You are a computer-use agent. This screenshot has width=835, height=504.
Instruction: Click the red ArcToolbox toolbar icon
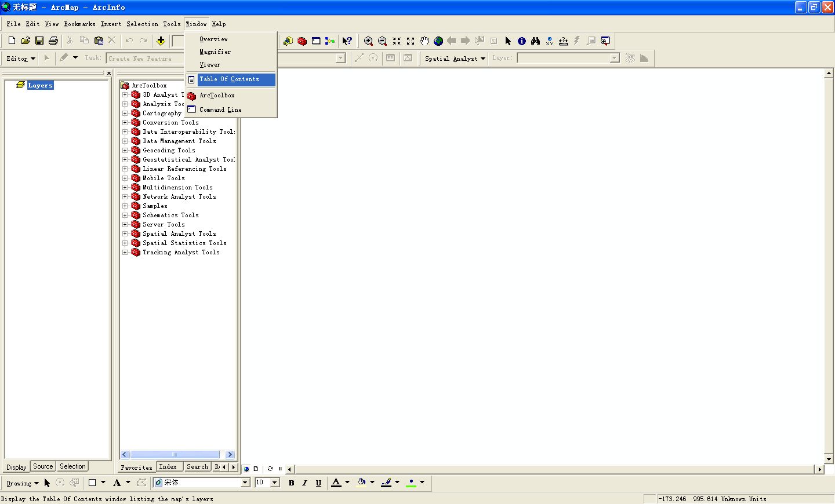(x=302, y=41)
